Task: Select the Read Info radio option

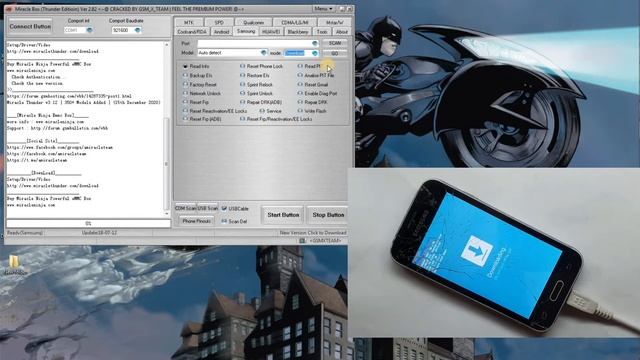Action: pos(196,66)
